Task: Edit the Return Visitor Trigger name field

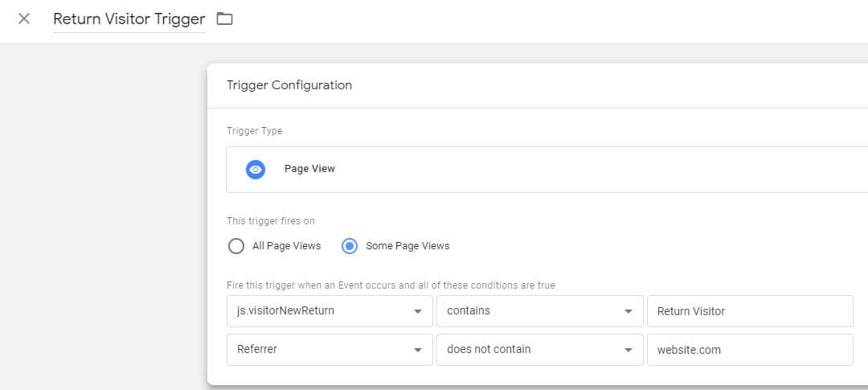Action: click(129, 19)
